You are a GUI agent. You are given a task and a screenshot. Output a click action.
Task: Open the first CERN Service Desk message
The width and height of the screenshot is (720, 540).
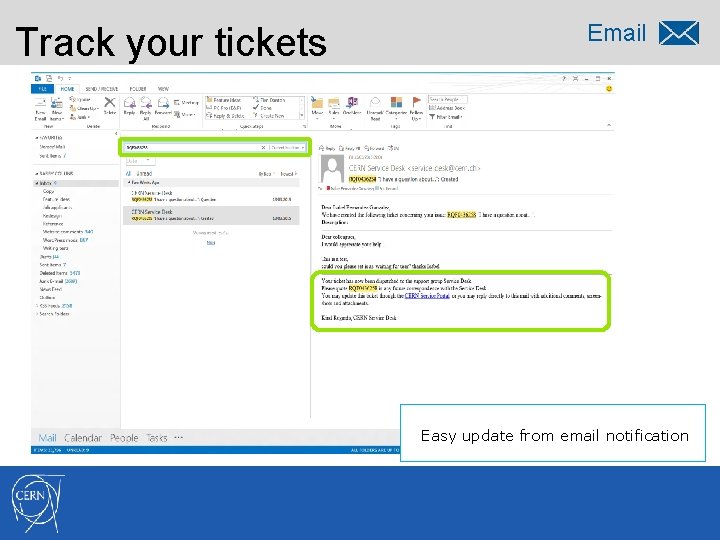click(211, 196)
